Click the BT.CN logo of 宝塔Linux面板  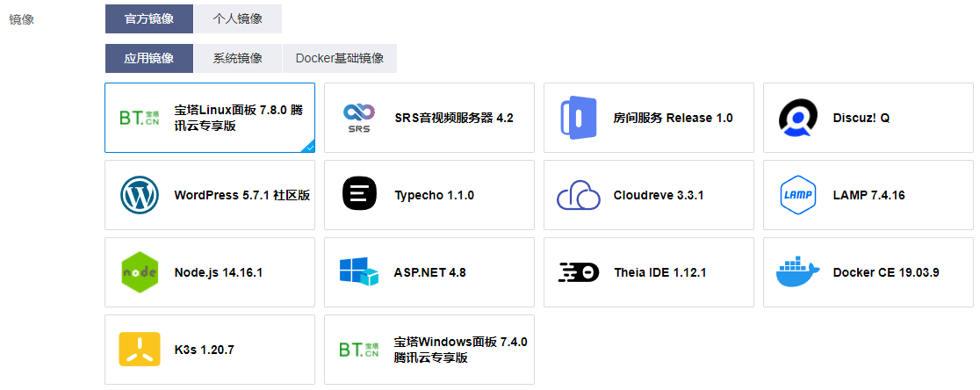[x=140, y=118]
